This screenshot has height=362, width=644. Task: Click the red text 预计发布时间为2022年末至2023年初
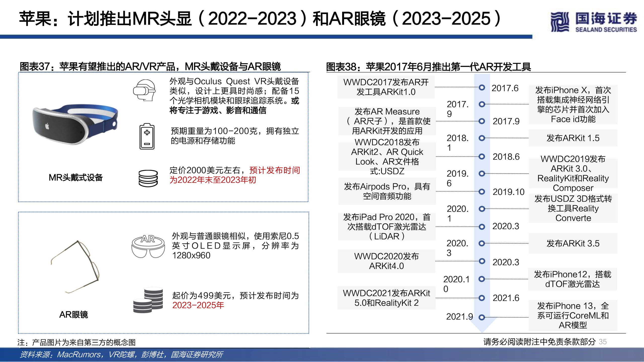point(235,175)
